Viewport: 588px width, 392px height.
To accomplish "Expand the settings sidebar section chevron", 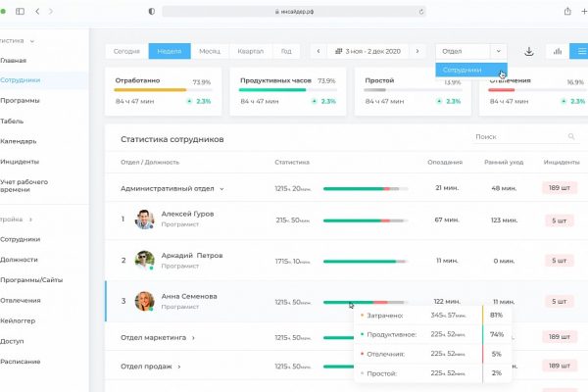I will click(30, 220).
